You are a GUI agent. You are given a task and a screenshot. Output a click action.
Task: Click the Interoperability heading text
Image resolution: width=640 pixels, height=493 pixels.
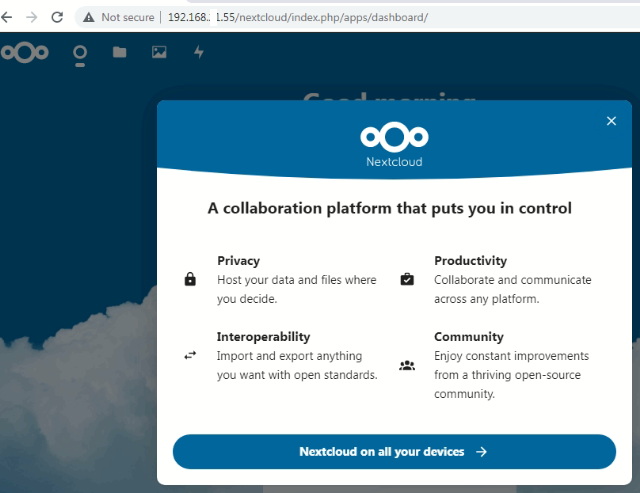point(263,337)
